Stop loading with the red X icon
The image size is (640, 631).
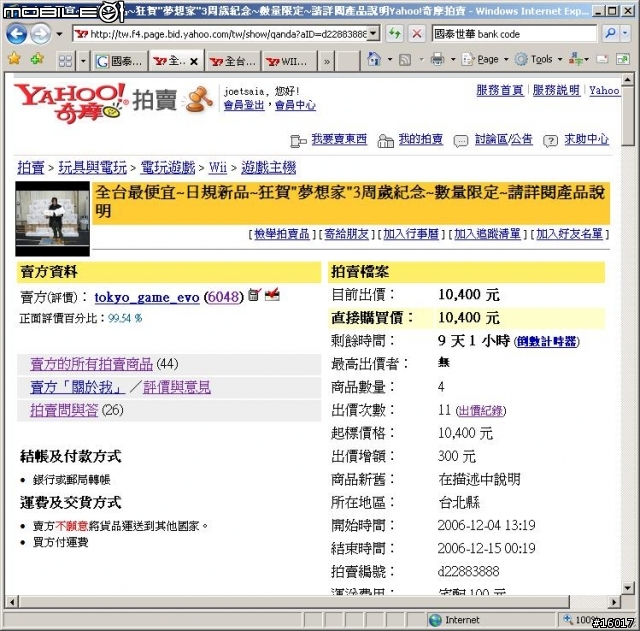tap(417, 34)
